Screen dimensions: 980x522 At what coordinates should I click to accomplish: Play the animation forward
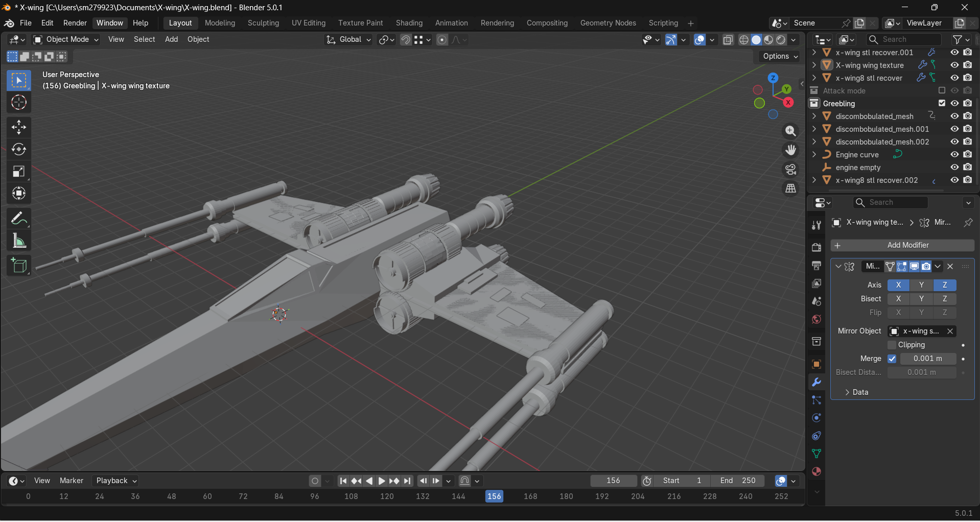(x=382, y=481)
